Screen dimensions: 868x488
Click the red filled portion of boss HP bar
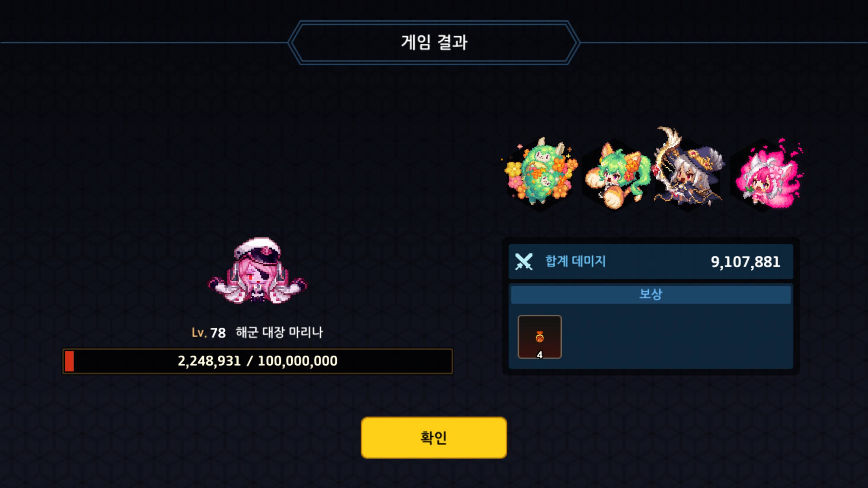[69, 361]
